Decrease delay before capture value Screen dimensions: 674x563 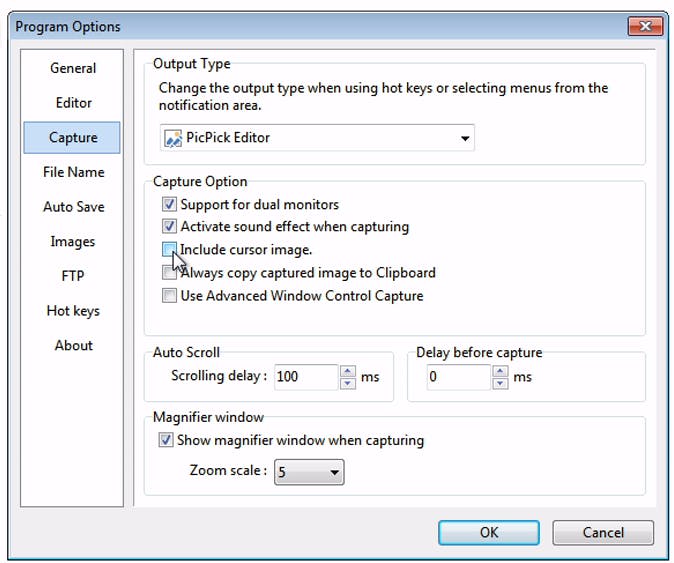[x=500, y=383]
